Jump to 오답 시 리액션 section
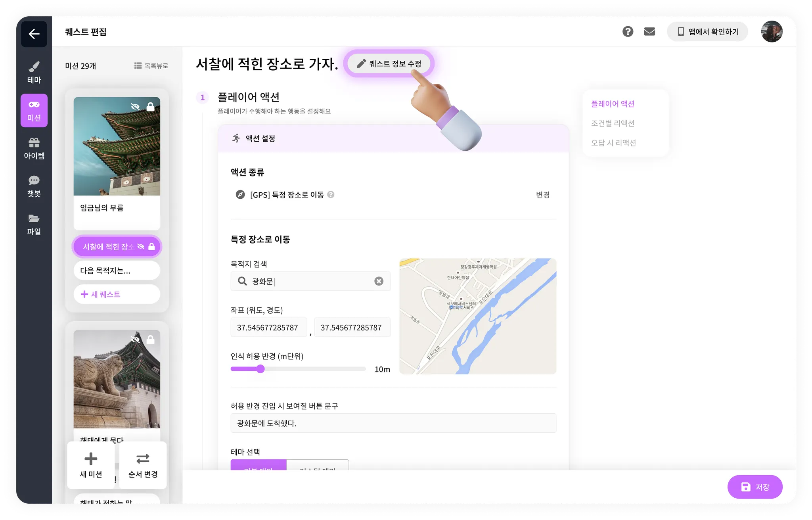812x520 pixels. pos(613,143)
